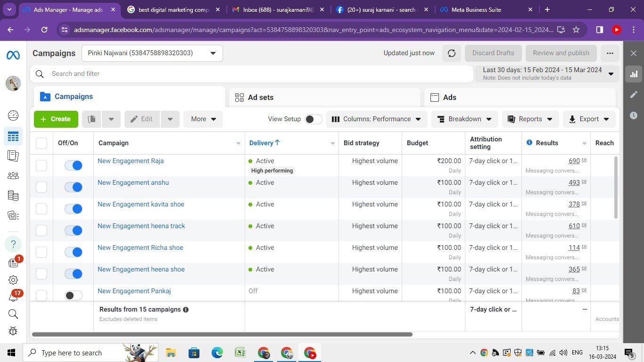The width and height of the screenshot is (644, 362).
Task: Open the Last 30 days date range picker
Action: 547,74
